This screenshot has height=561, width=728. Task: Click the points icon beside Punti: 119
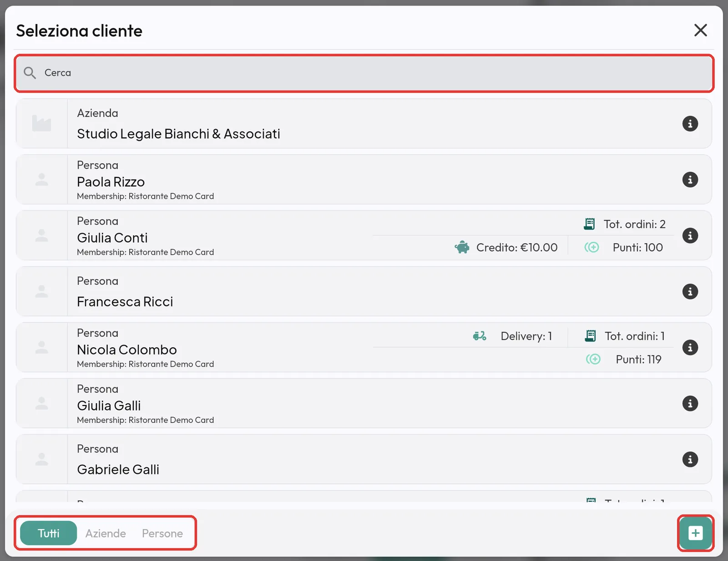[593, 359]
